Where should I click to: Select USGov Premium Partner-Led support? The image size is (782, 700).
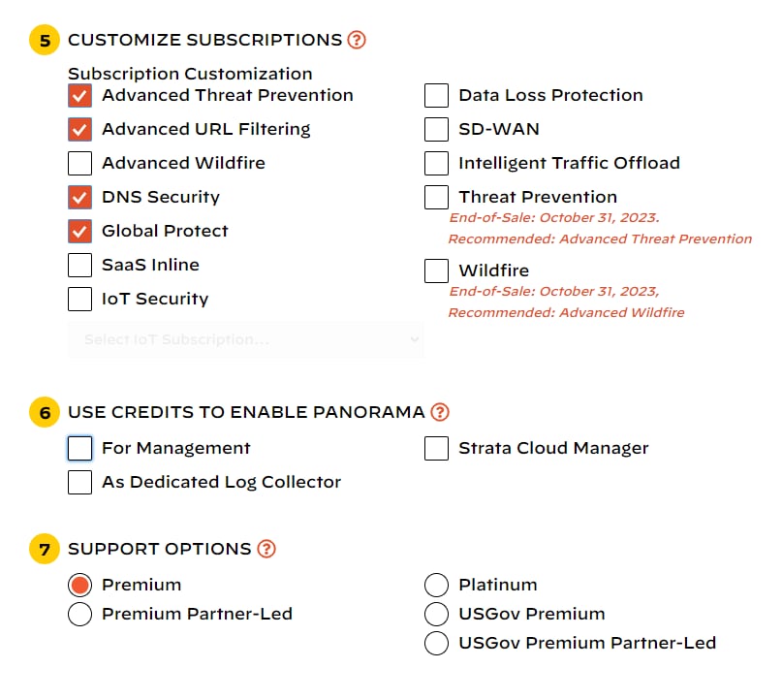coord(436,643)
